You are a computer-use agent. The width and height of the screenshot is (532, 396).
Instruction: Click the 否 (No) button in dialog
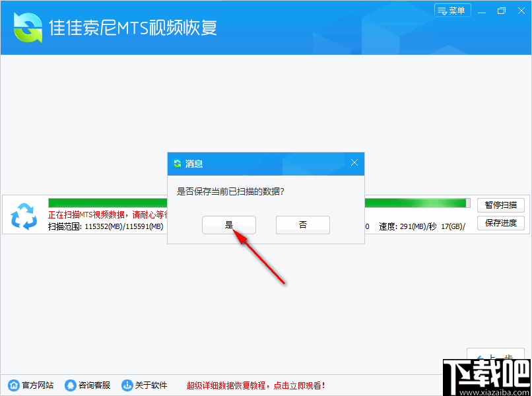pos(303,224)
